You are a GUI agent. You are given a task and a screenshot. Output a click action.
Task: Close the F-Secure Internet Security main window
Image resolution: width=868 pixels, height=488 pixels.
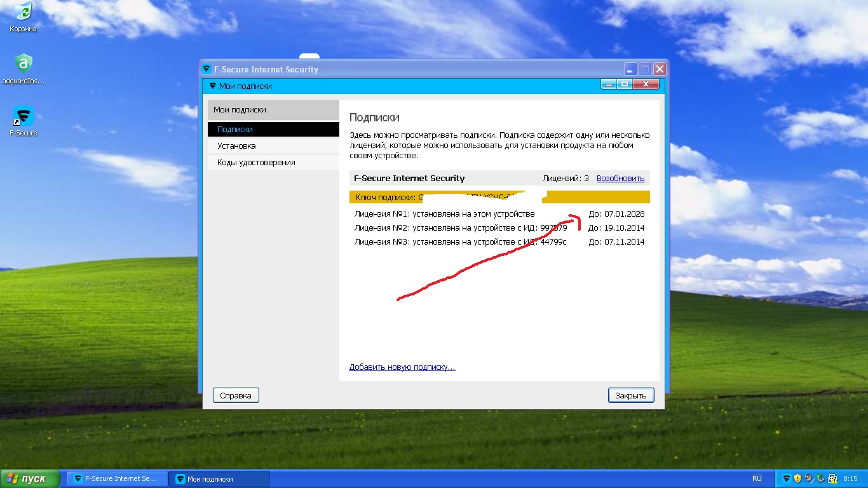point(660,69)
